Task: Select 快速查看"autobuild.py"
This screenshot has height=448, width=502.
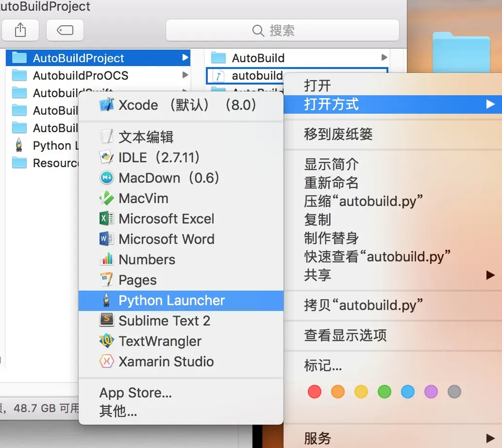Action: click(393, 257)
